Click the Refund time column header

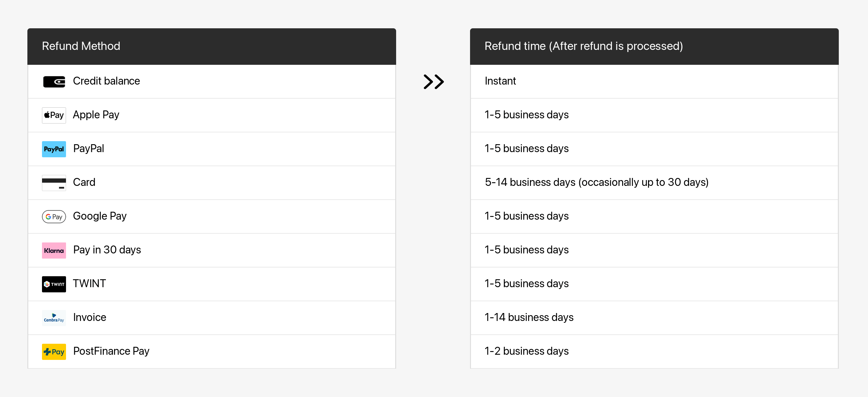[654, 46]
